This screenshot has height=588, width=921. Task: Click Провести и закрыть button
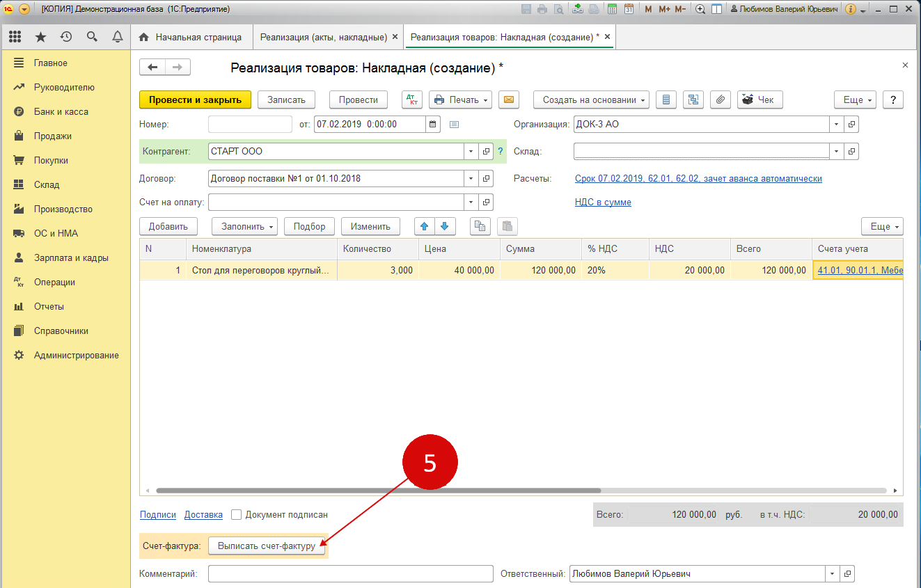[195, 100]
